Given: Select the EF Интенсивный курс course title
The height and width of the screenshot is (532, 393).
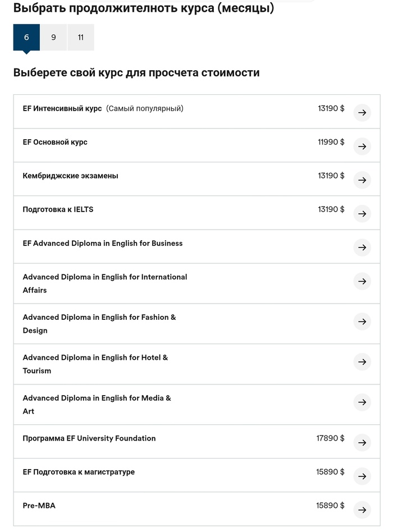Looking at the screenshot, I should point(62,108).
